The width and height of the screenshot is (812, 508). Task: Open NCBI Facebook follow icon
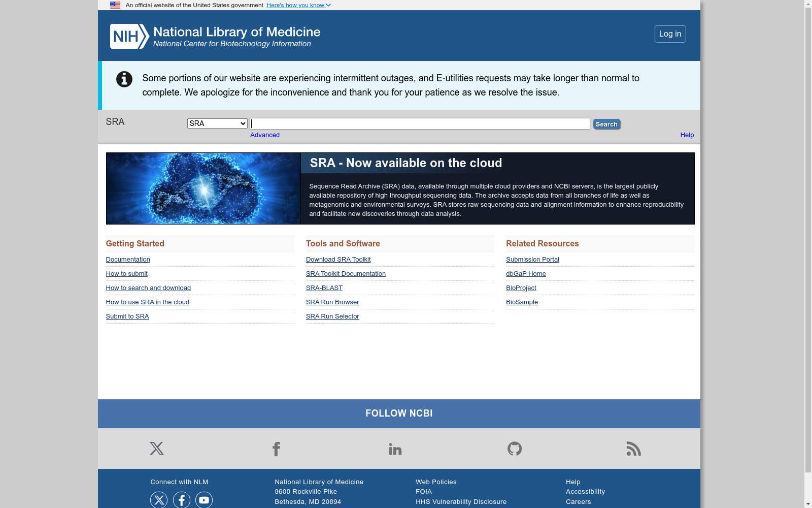point(276,449)
